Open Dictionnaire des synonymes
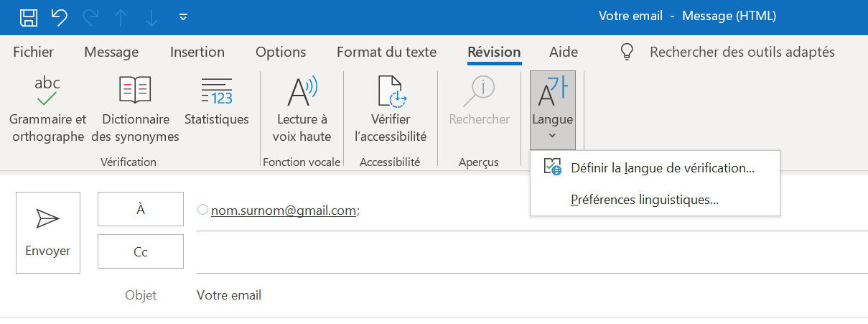Screen dimensions: 868x324 click(x=136, y=108)
